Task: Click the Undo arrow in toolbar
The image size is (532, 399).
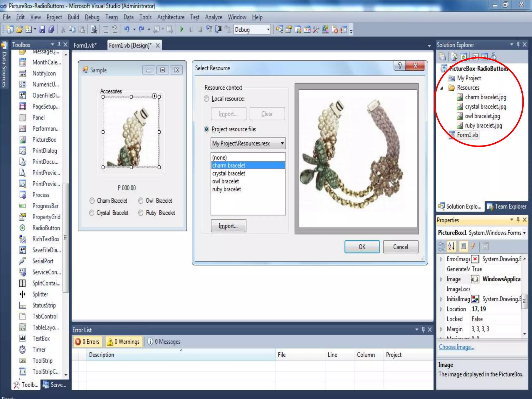Action: point(127,29)
